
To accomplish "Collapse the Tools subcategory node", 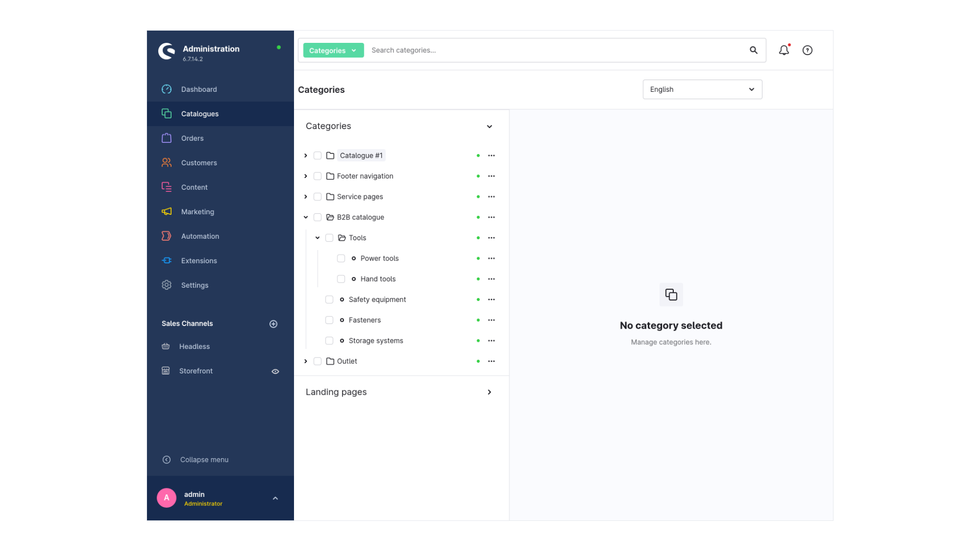I will pos(317,238).
